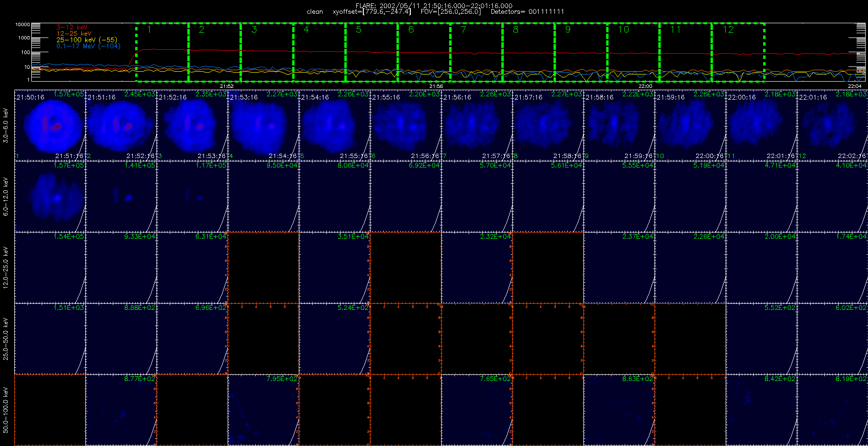868x446 pixels.
Task: Open the 50.0-100.0 keV panel labeled 8.77E+02
Action: [121, 409]
